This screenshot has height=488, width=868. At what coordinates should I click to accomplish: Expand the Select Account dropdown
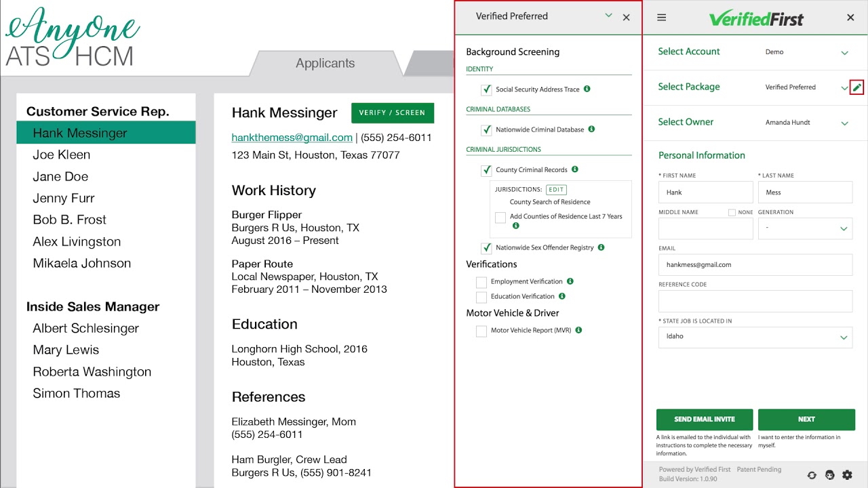point(845,53)
